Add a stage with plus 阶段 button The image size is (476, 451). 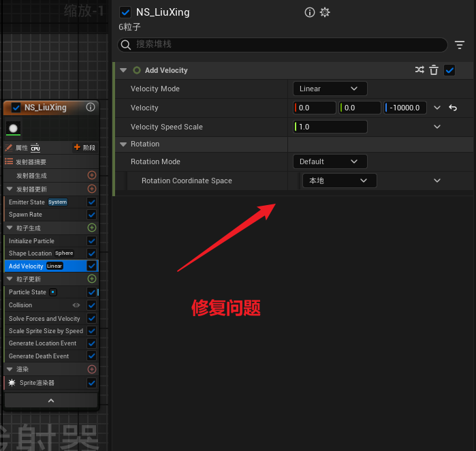[x=84, y=148]
